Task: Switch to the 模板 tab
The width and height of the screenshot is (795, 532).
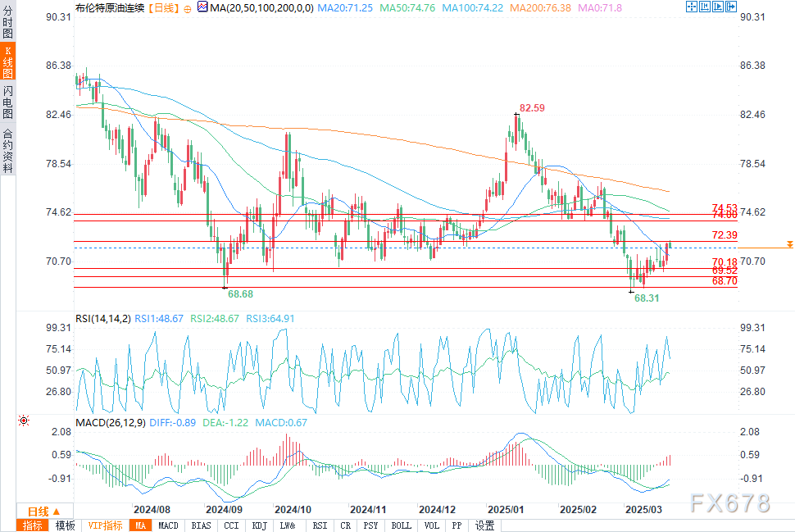Action: [65, 525]
